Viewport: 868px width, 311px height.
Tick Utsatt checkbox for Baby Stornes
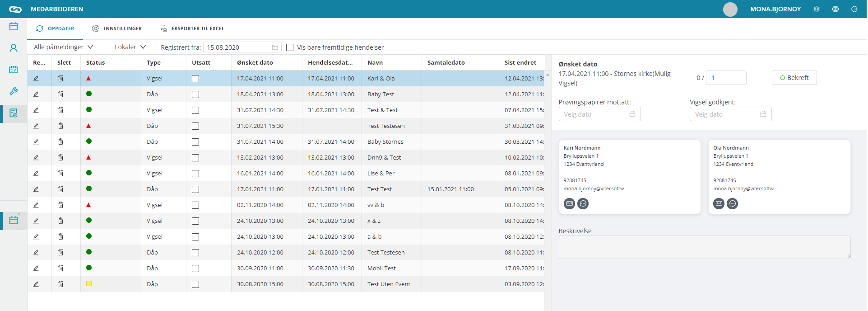[195, 142]
